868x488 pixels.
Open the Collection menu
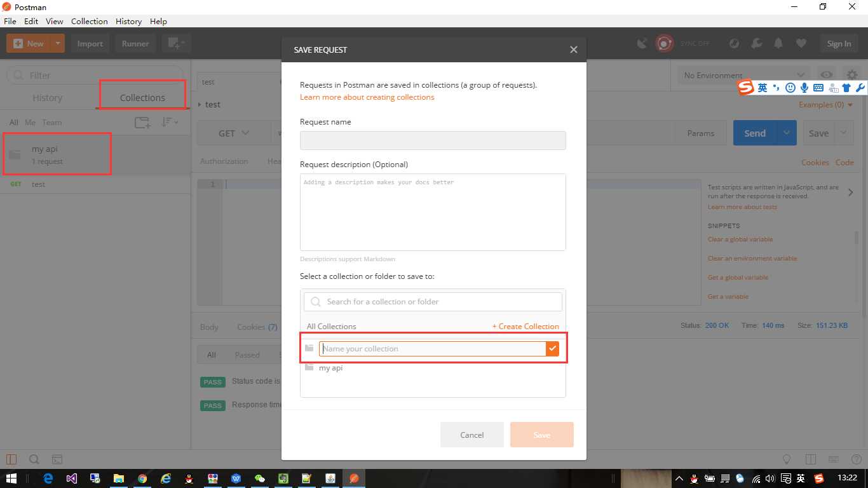tap(90, 21)
